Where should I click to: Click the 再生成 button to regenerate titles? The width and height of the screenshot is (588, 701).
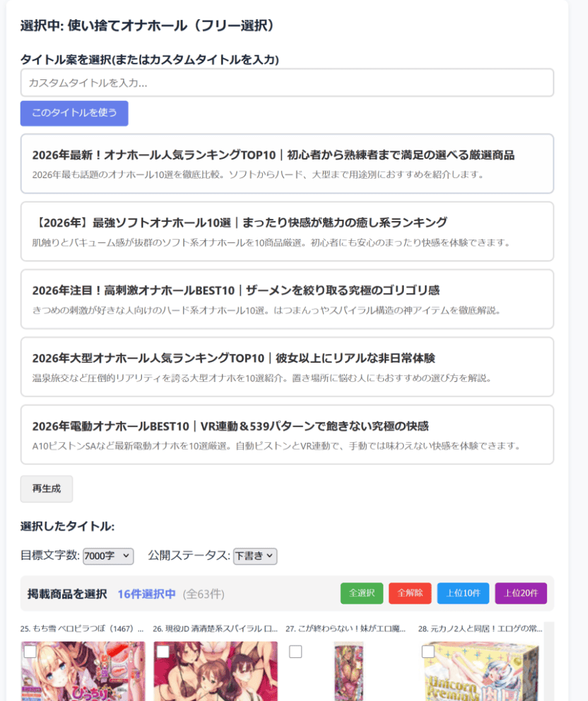tap(47, 489)
